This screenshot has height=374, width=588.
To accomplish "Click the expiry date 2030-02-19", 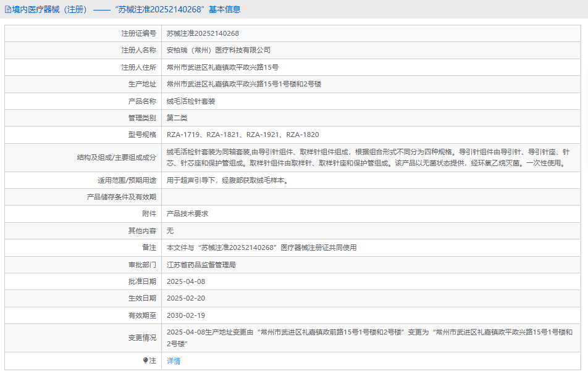I will (186, 315).
